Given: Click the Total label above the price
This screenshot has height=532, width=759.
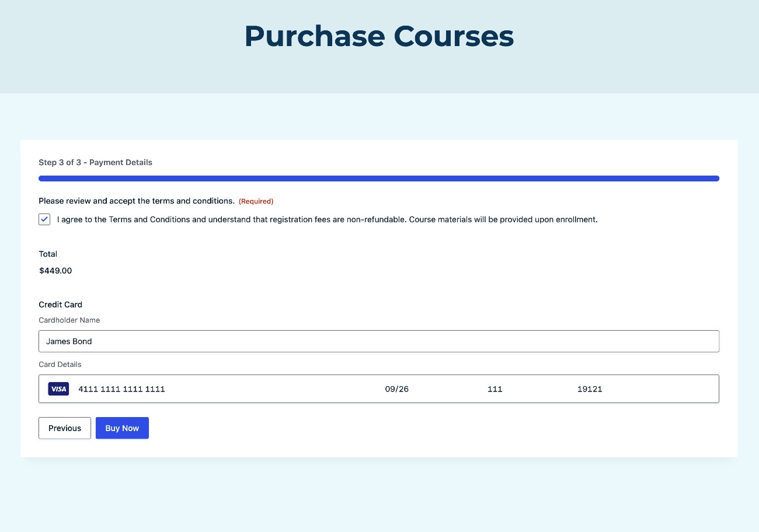Looking at the screenshot, I should click(47, 254).
